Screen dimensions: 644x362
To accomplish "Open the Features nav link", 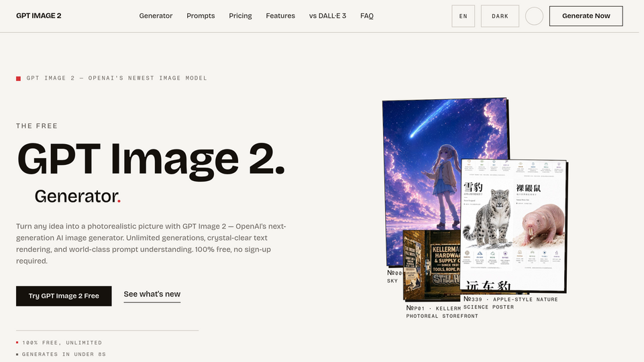I will click(280, 15).
